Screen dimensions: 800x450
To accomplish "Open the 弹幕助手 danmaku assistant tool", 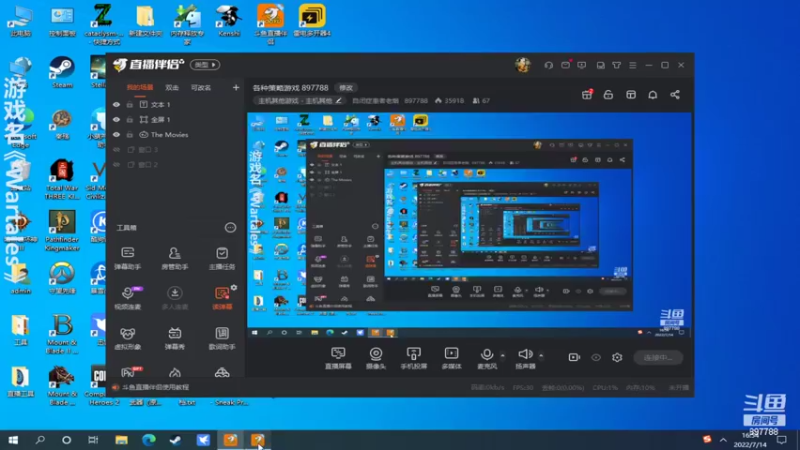I will point(128,258).
